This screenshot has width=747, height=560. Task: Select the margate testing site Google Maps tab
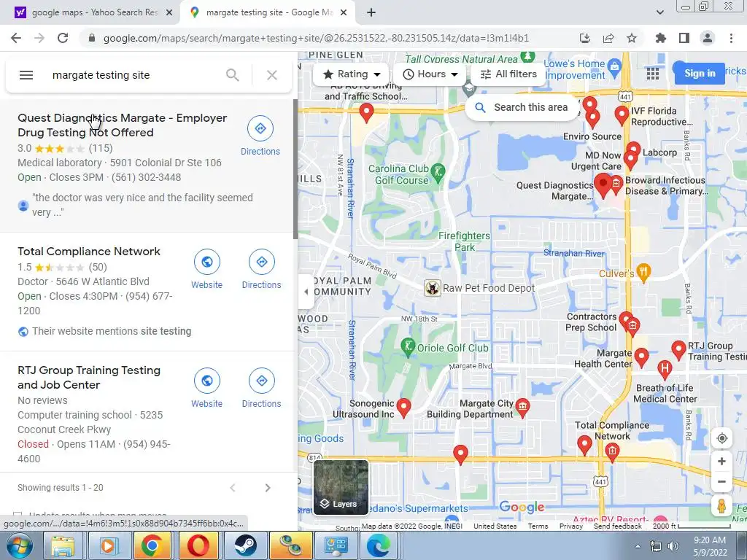coord(267,12)
